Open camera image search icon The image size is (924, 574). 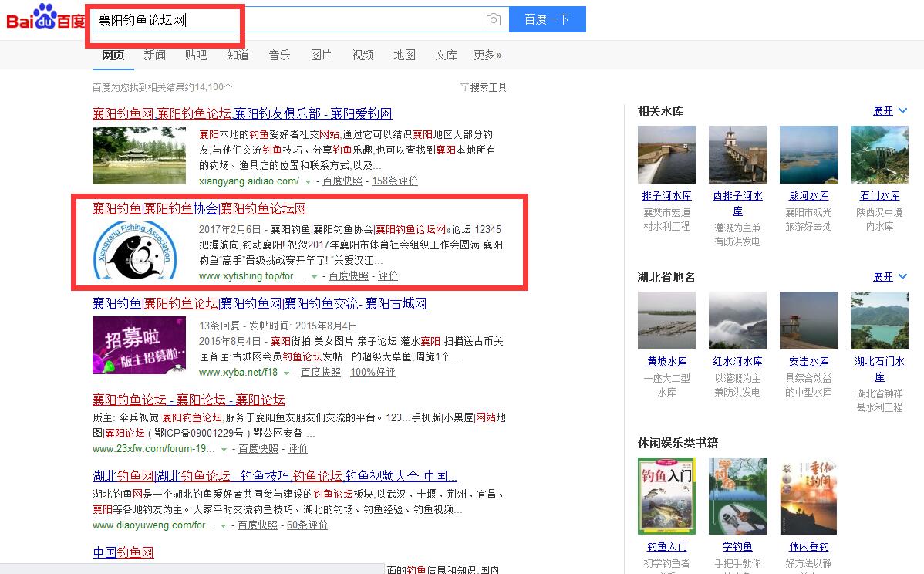click(493, 20)
